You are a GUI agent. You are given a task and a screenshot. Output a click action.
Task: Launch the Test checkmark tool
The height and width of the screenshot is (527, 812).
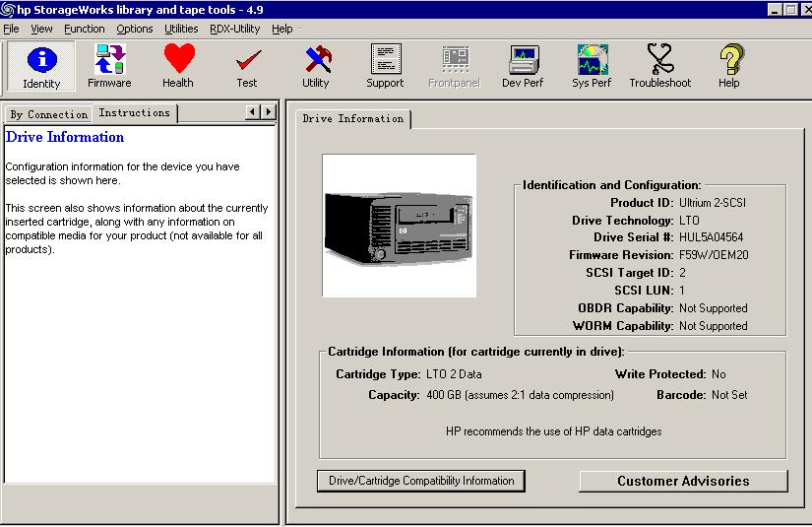click(x=247, y=66)
